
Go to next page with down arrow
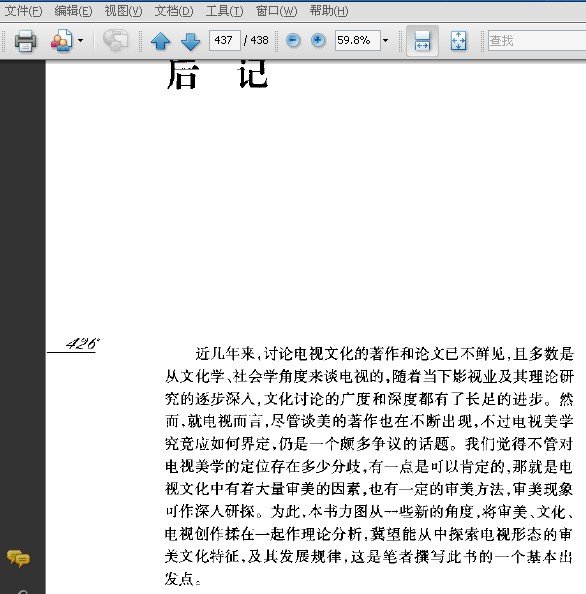(191, 41)
